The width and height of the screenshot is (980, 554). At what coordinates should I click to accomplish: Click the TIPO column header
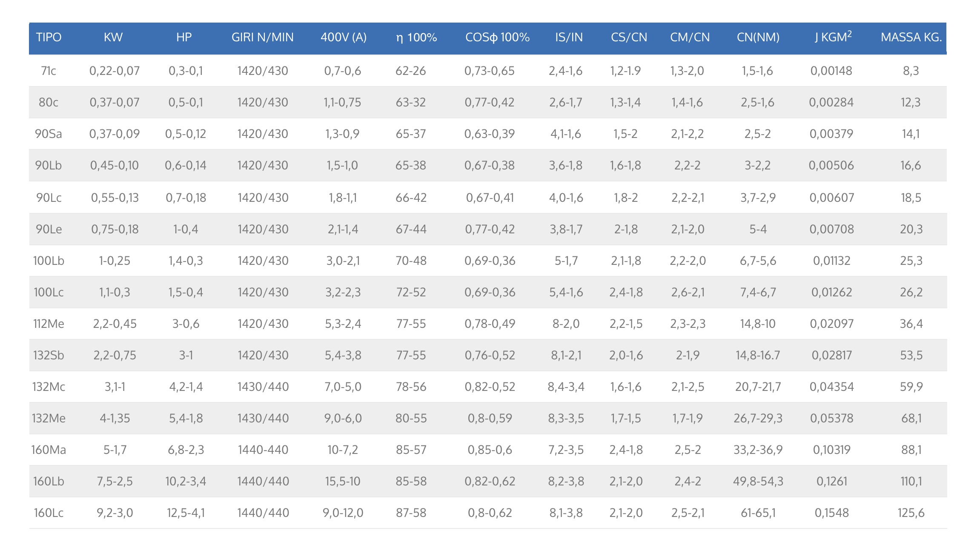[49, 37]
